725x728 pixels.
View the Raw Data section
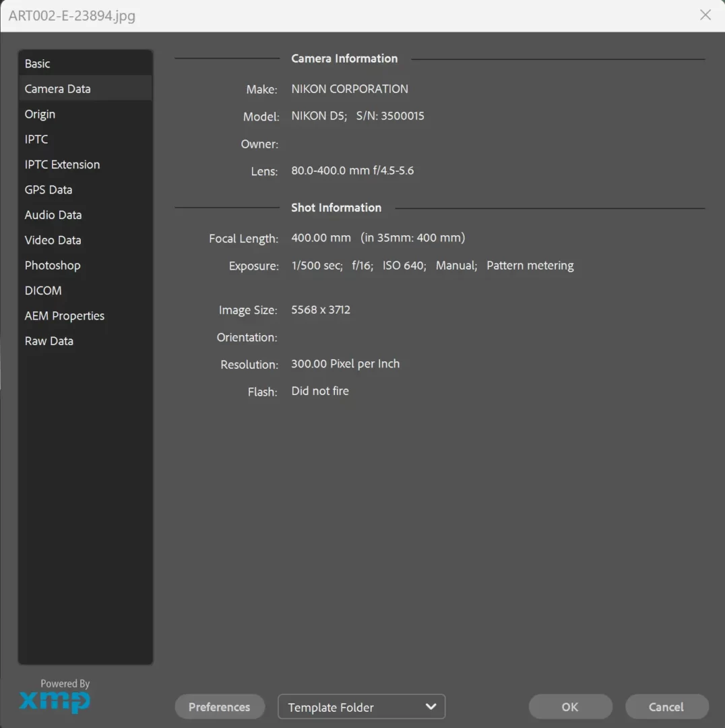tap(85, 341)
